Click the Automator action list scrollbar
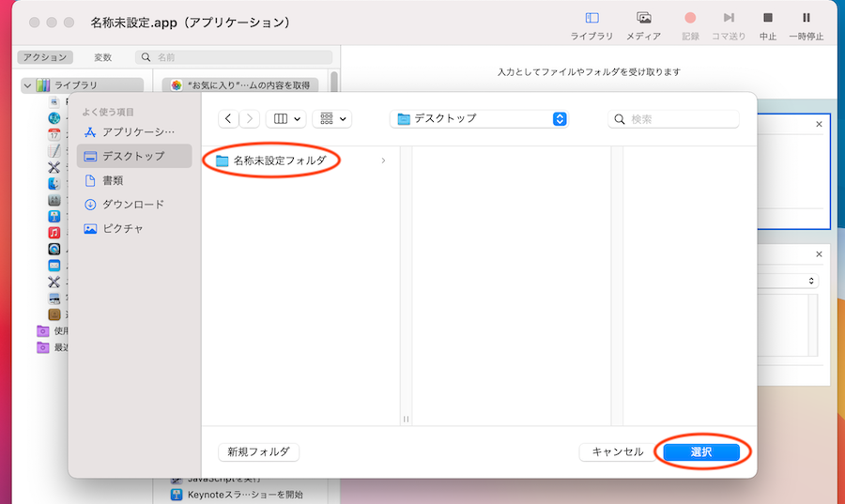The image size is (845, 504). 334,81
